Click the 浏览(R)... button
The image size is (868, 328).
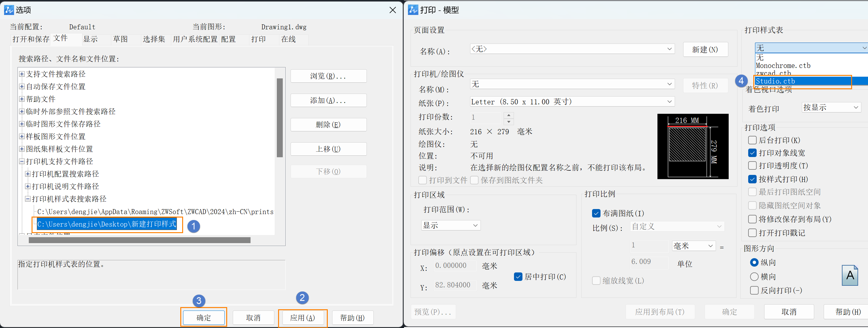328,76
